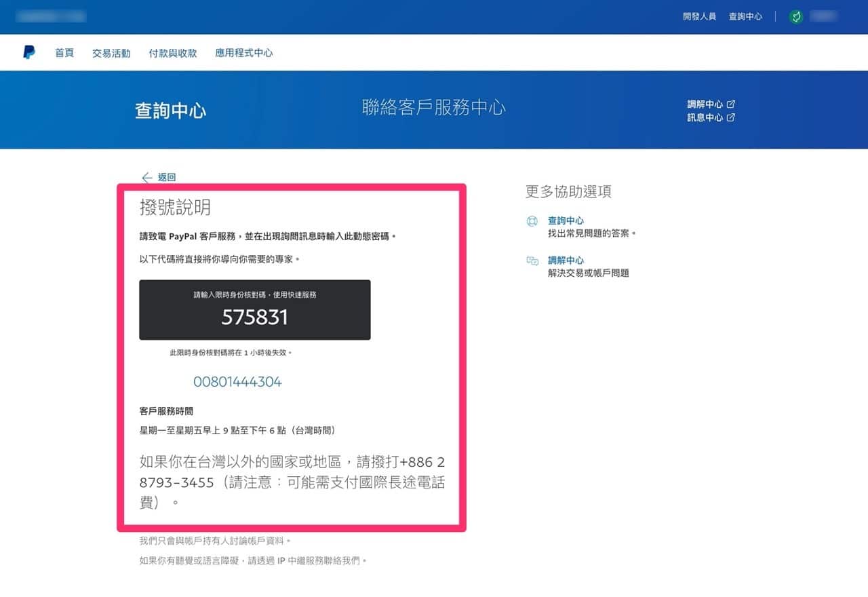Click the 客戶服務時間 label
The height and width of the screenshot is (597, 868).
point(167,411)
